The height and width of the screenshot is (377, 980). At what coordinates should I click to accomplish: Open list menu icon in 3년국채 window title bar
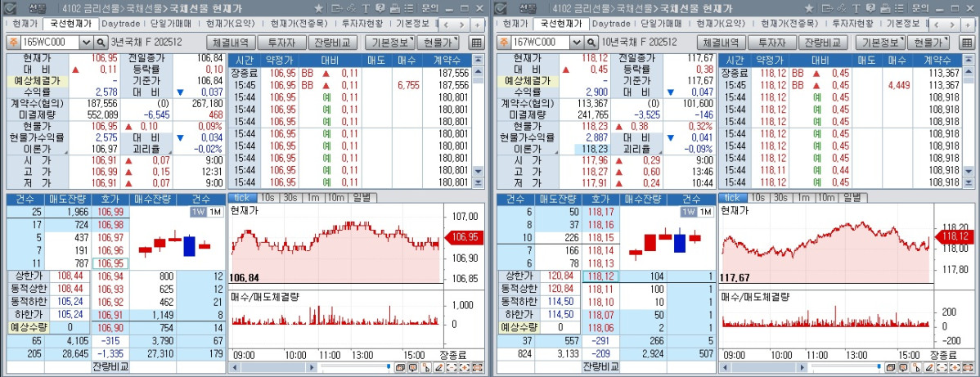coord(409,9)
